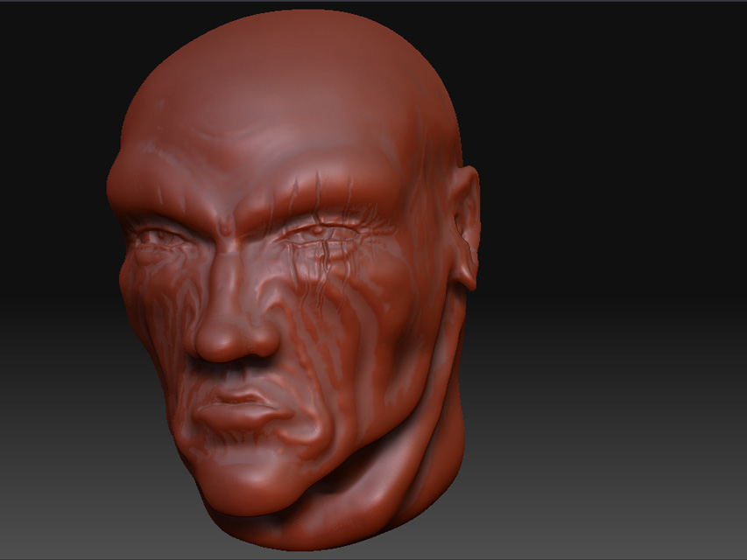Select the model's visible ear
The image size is (747, 560).
[x=465, y=229]
